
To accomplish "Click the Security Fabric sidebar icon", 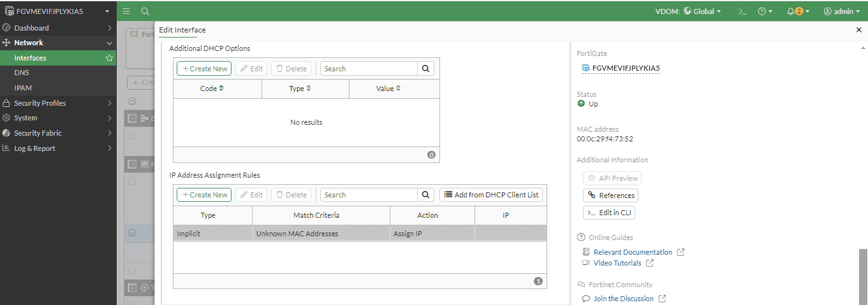I will [6, 133].
